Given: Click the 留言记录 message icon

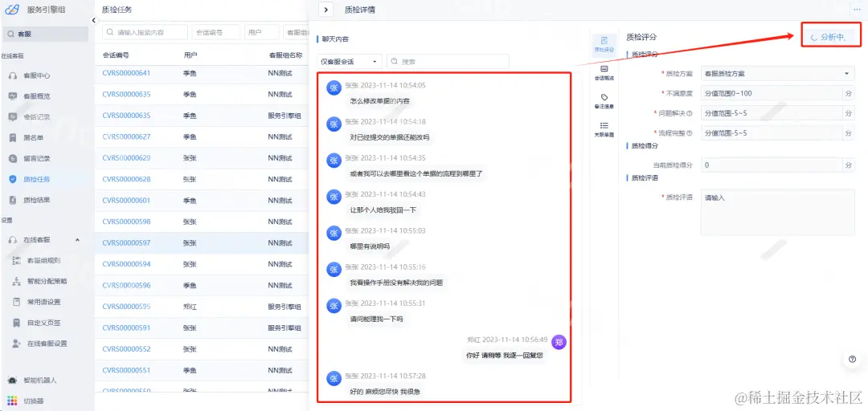Looking at the screenshot, I should [x=13, y=159].
